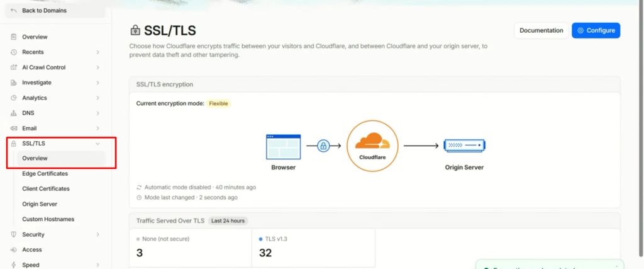Go back to Domains
644x269 pixels.
coord(55,11)
